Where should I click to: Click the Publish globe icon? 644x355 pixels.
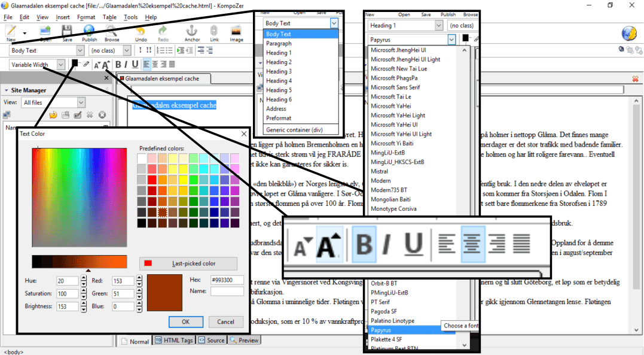point(89,31)
